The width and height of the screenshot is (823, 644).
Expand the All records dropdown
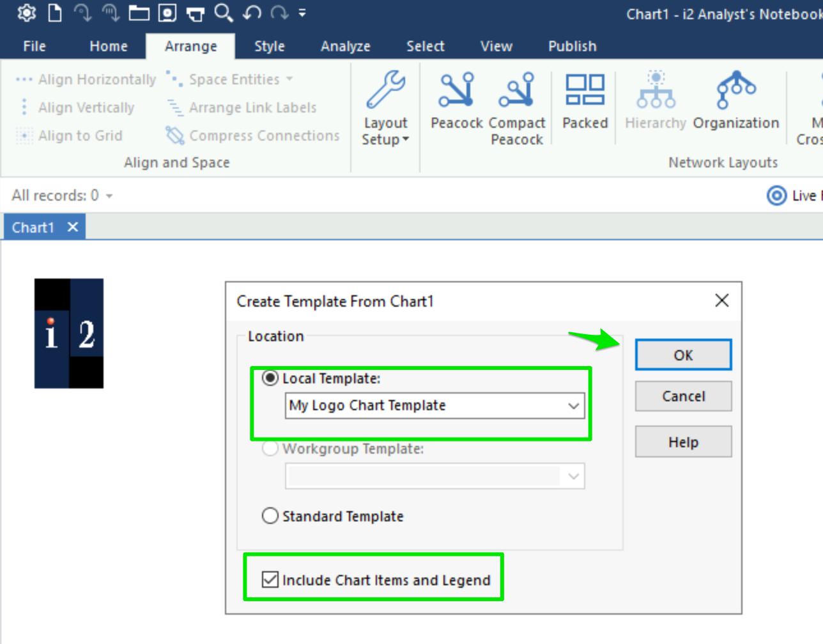(x=109, y=195)
